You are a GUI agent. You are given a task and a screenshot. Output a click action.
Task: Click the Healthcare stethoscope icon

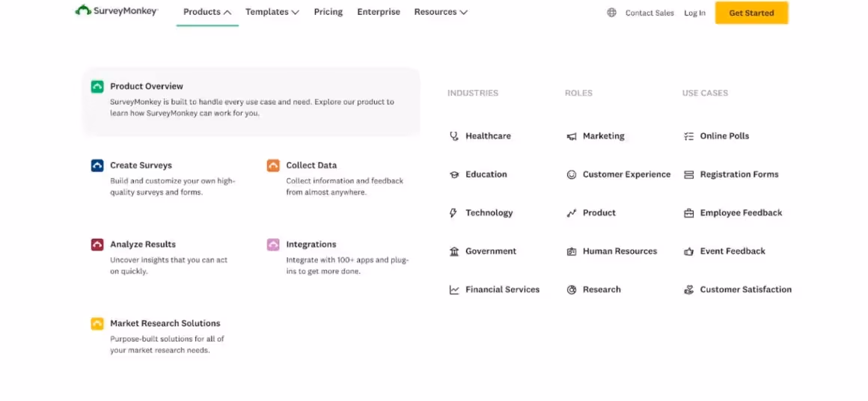pyautogui.click(x=454, y=136)
